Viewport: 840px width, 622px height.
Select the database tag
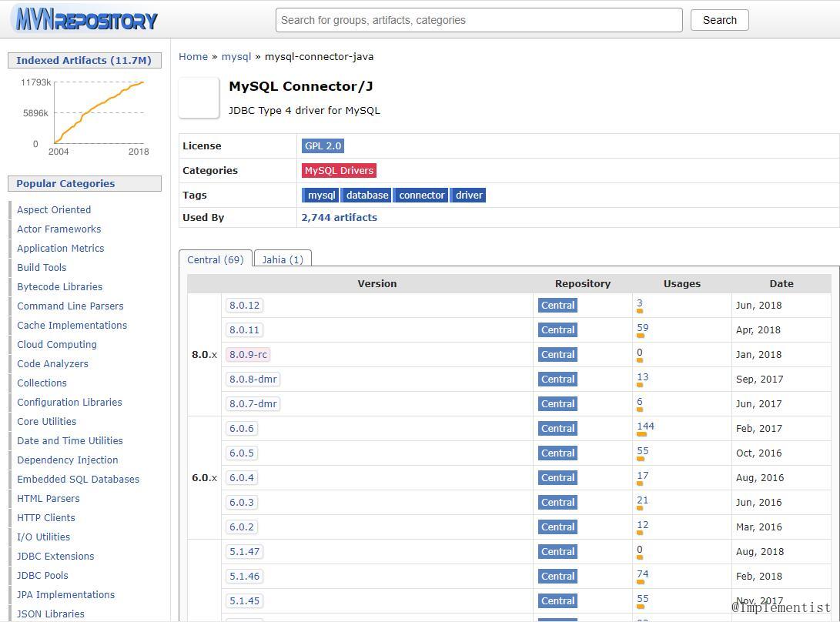click(367, 195)
